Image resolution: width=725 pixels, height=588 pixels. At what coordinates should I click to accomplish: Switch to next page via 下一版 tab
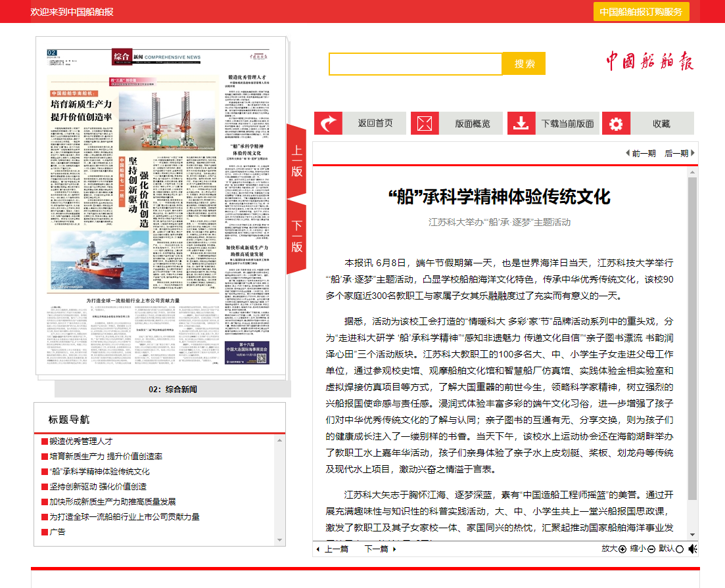297,237
